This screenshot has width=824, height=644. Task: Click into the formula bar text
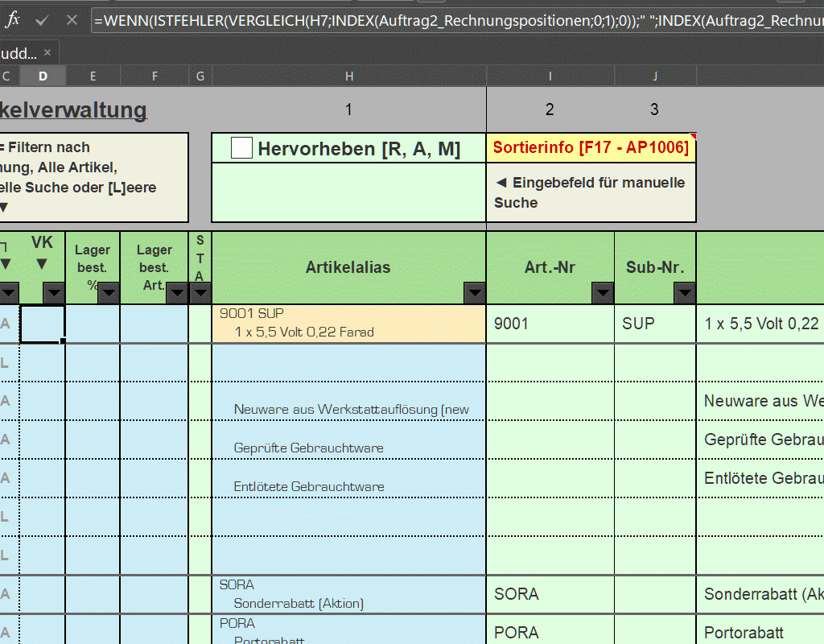[451, 20]
